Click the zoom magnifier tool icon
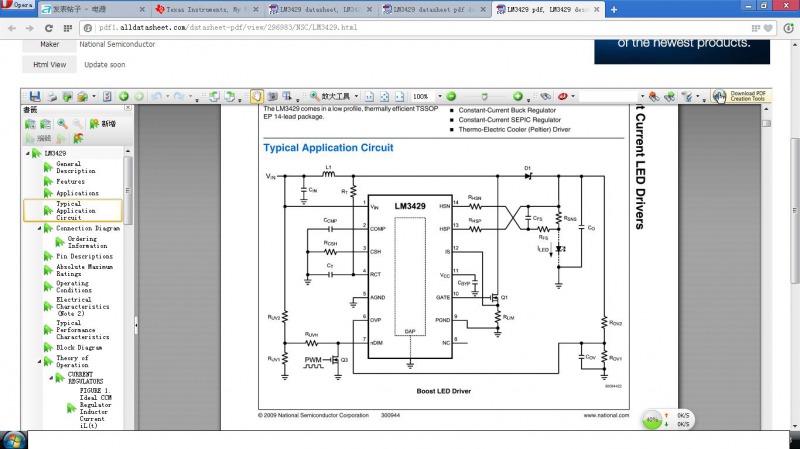Viewport: 800px width, 449px height. point(314,96)
